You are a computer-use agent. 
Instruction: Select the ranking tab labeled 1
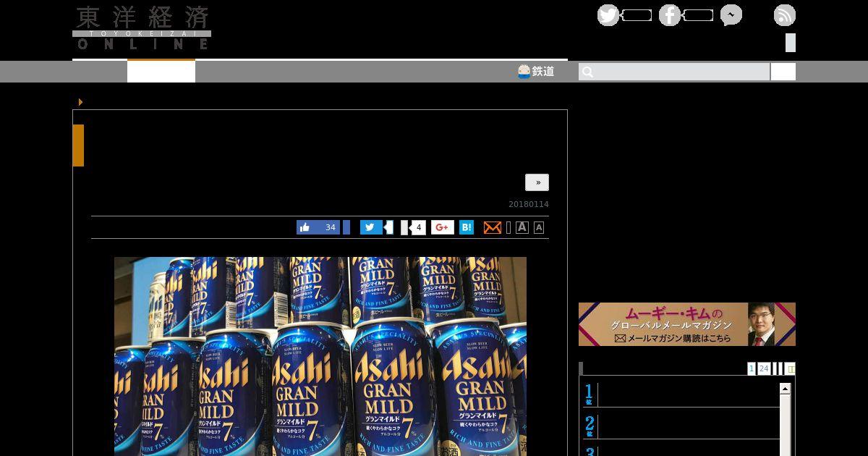pyautogui.click(x=752, y=368)
